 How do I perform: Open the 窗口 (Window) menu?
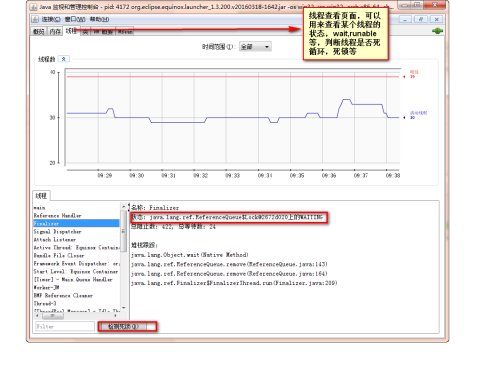pos(75,19)
